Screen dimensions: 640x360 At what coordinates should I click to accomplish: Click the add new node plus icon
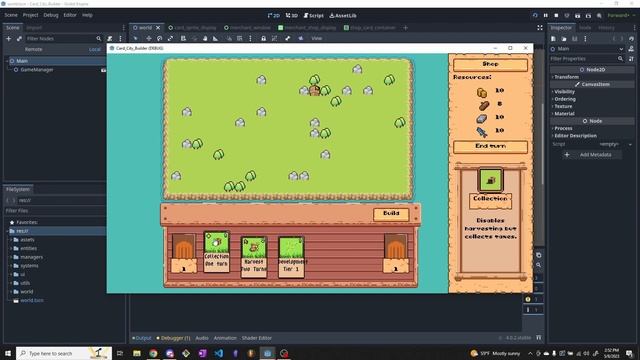coord(9,38)
